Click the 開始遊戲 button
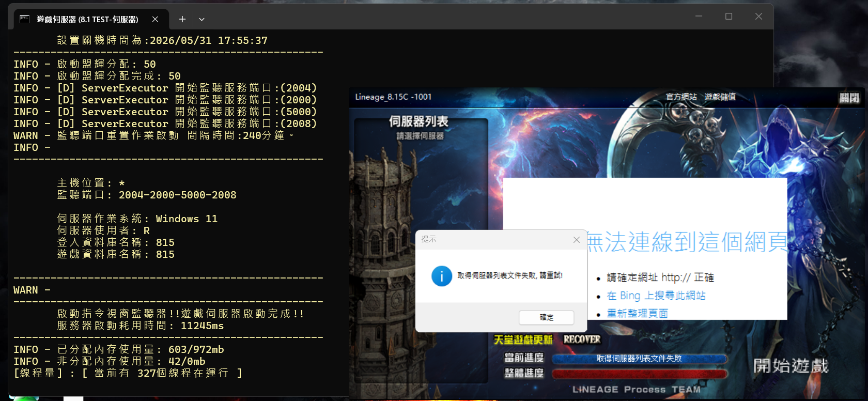 click(791, 366)
